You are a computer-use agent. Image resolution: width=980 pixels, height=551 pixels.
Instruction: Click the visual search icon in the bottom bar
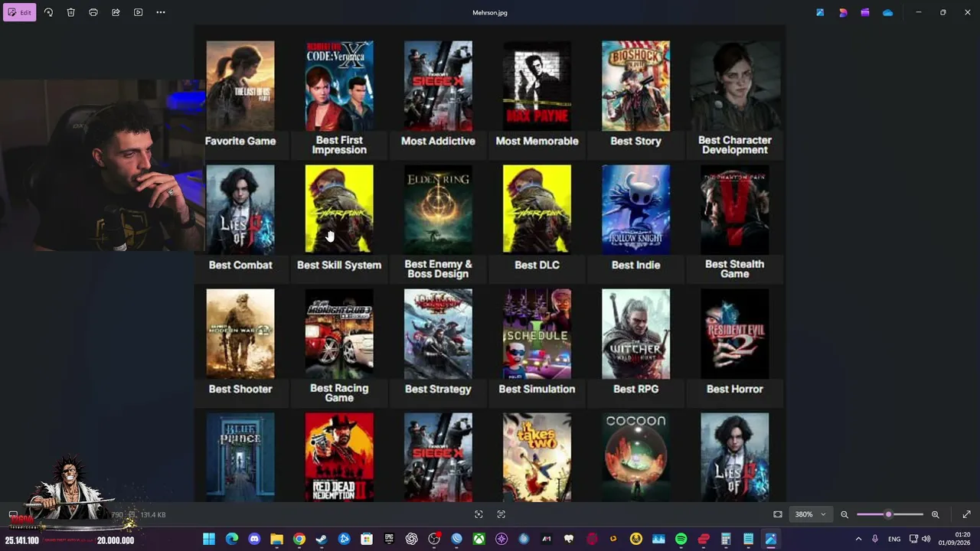pos(479,514)
